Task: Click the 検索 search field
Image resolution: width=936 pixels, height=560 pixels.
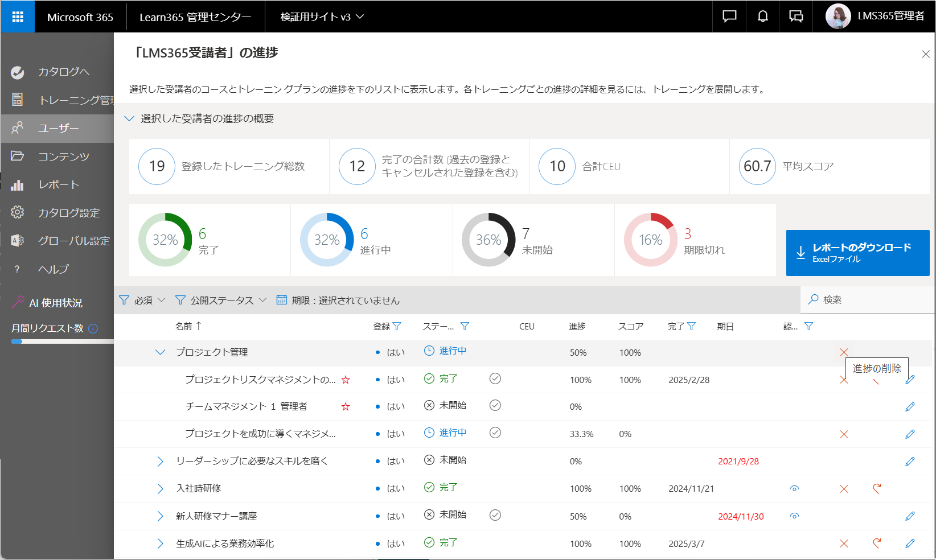Action: [x=868, y=299]
